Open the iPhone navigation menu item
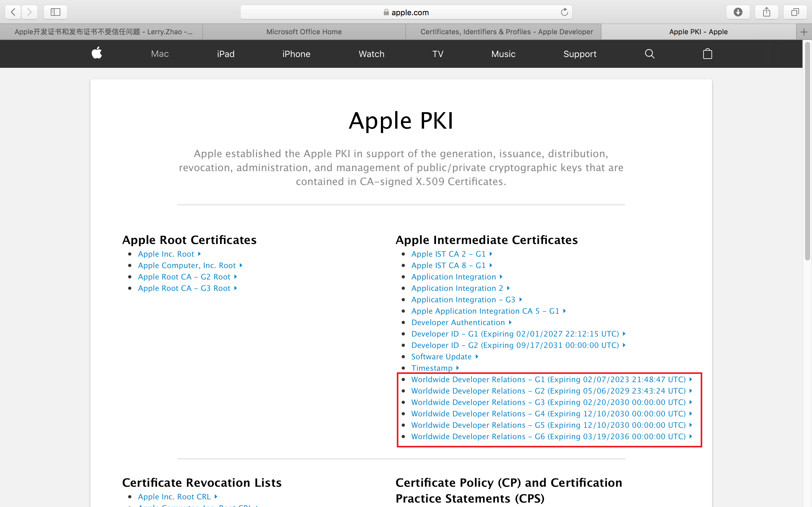 coord(296,54)
